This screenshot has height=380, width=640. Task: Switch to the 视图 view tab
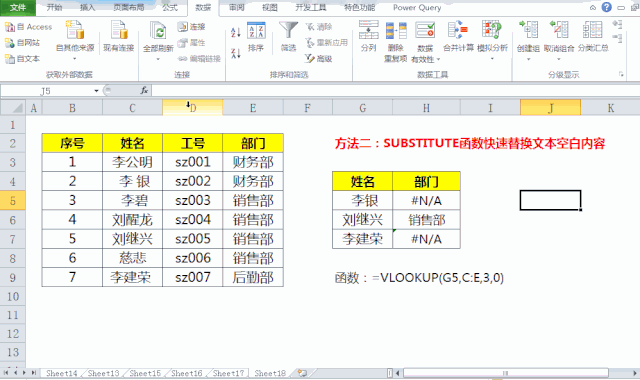(269, 7)
